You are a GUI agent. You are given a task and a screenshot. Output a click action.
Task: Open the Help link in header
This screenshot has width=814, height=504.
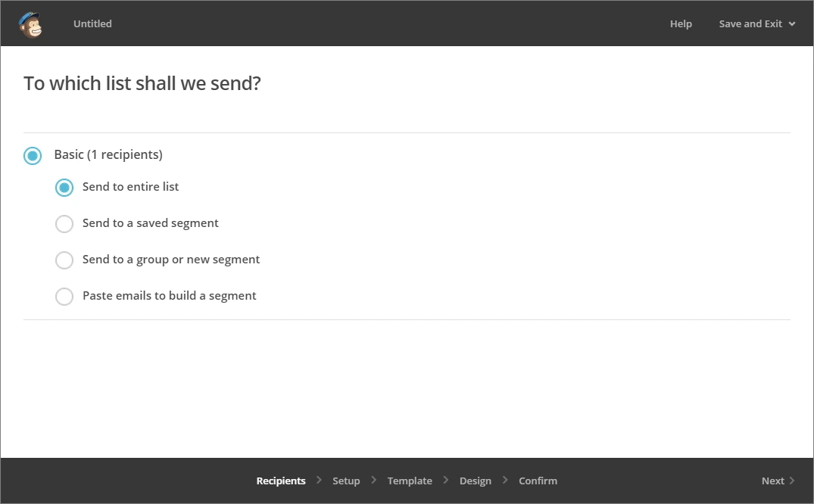pyautogui.click(x=681, y=24)
